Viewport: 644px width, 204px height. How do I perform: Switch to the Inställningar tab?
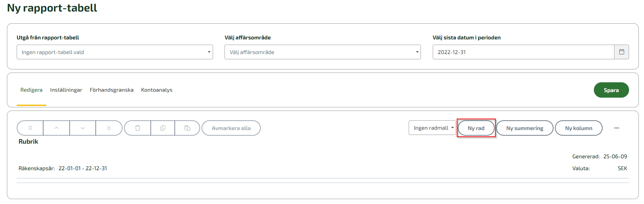tap(66, 90)
